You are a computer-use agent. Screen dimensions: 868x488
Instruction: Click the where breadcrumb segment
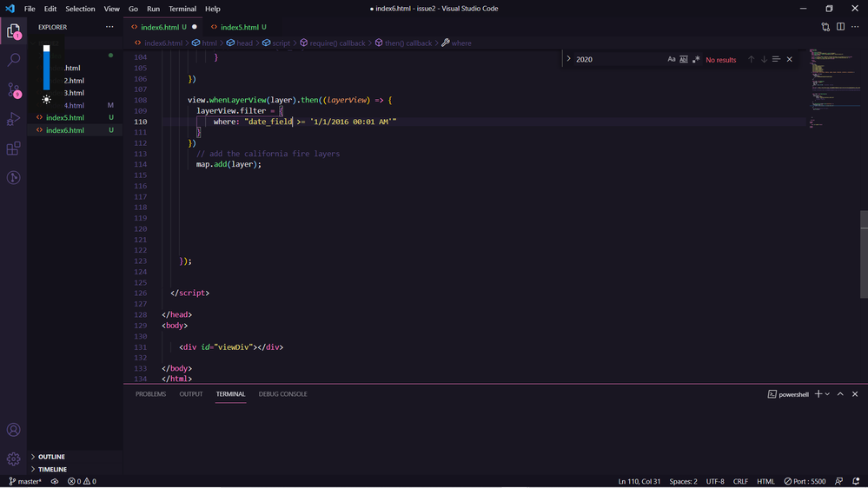pyautogui.click(x=456, y=43)
